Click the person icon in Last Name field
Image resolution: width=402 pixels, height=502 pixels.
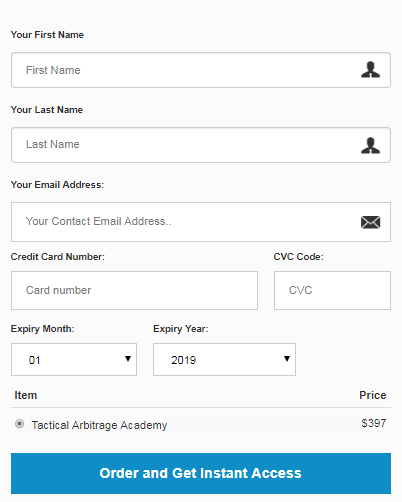tap(370, 145)
